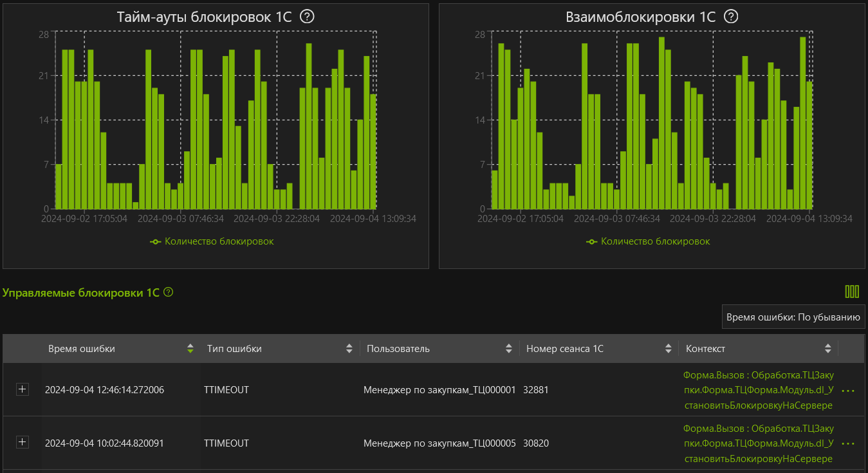This screenshot has height=473, width=868.
Task: Expand the row for session 30820
Action: (23, 442)
